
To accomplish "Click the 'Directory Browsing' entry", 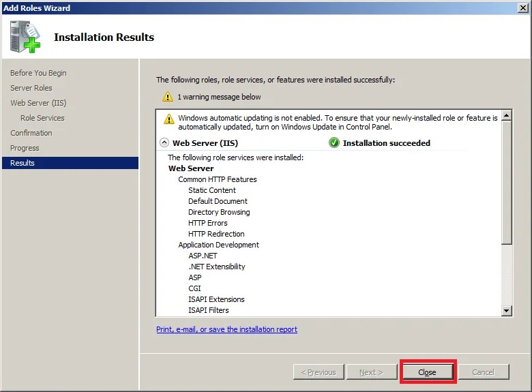I will (x=219, y=212).
